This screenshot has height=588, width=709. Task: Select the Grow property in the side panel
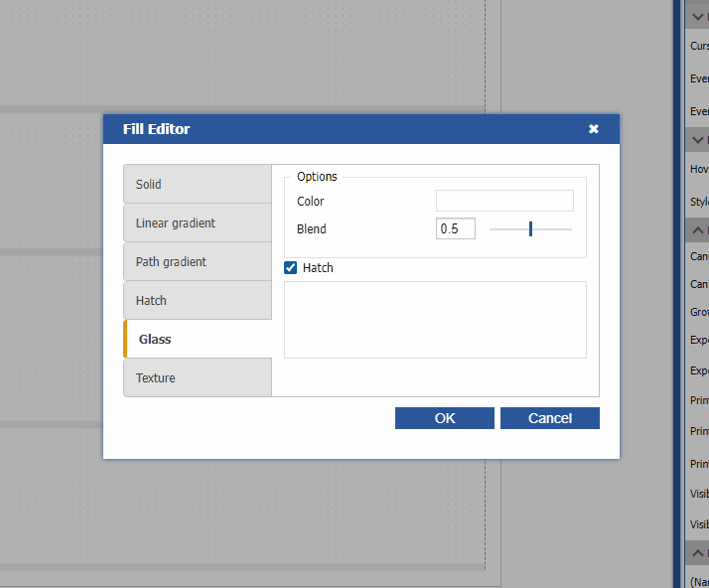coord(699,312)
